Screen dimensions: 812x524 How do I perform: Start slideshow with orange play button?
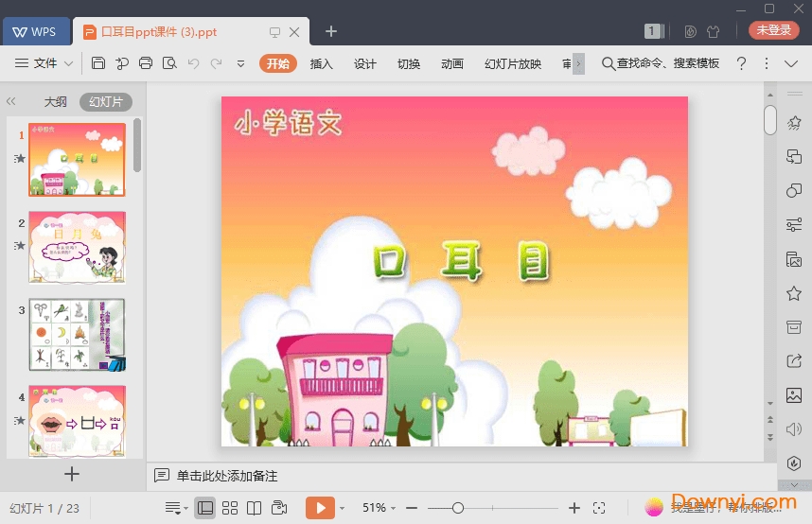[x=320, y=508]
